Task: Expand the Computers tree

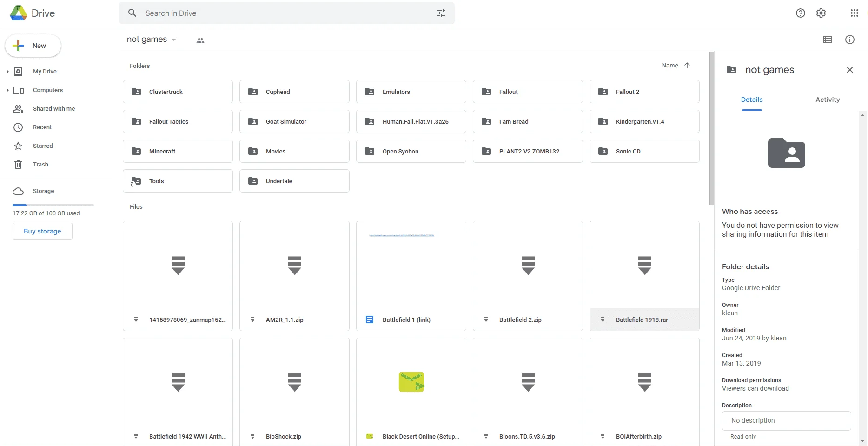Action: point(7,90)
